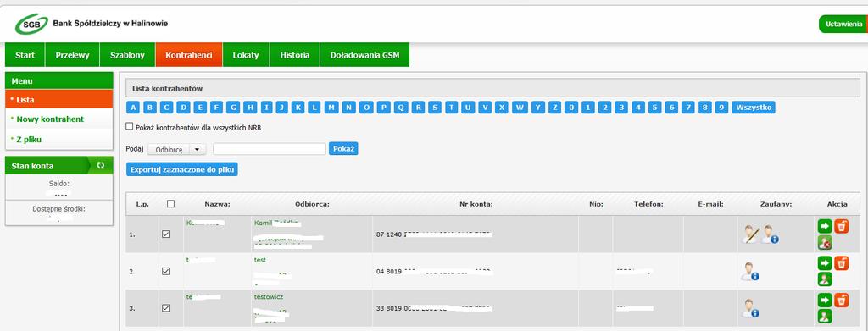Click the green person icon in testowicz row
Viewport: 868px width, 331px height.
click(825, 316)
